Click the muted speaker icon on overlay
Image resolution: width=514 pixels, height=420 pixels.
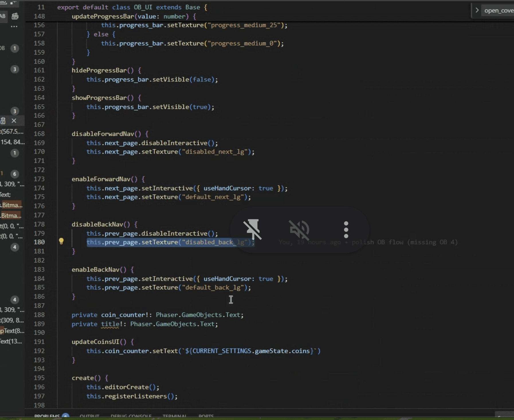(299, 230)
